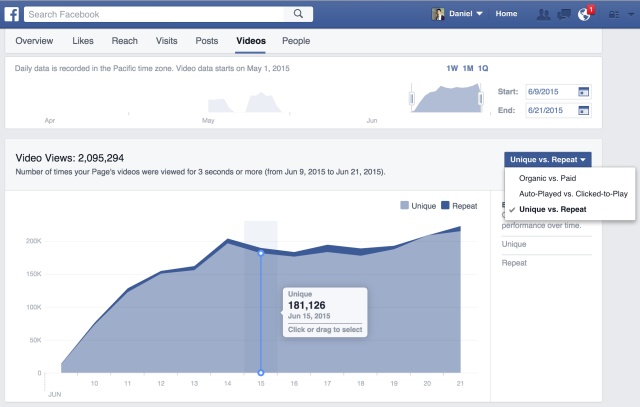Open the People tab

(296, 41)
